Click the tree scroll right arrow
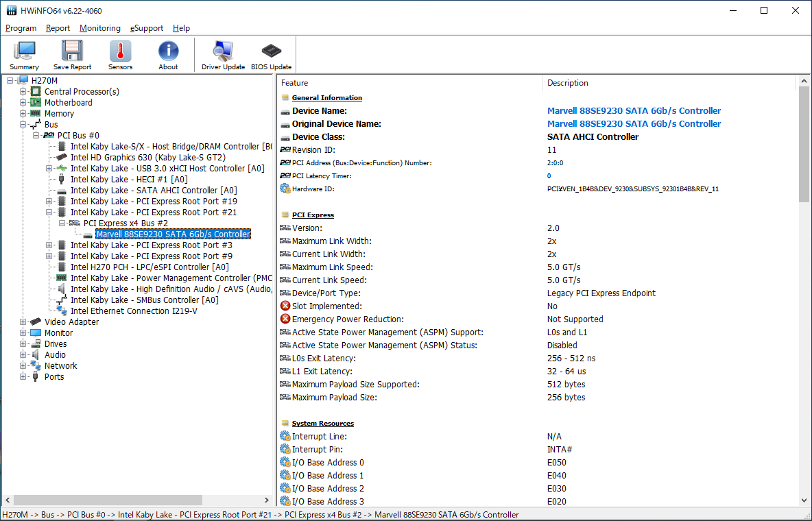This screenshot has width=812, height=521. (x=267, y=500)
